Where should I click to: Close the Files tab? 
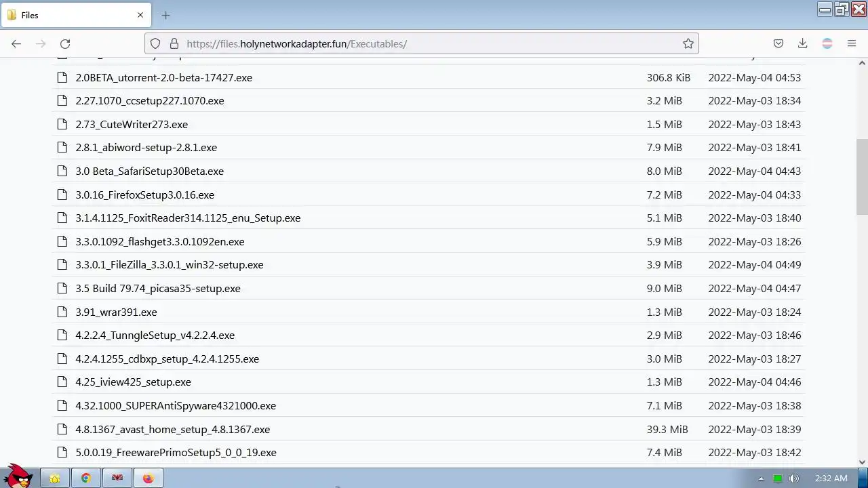140,15
